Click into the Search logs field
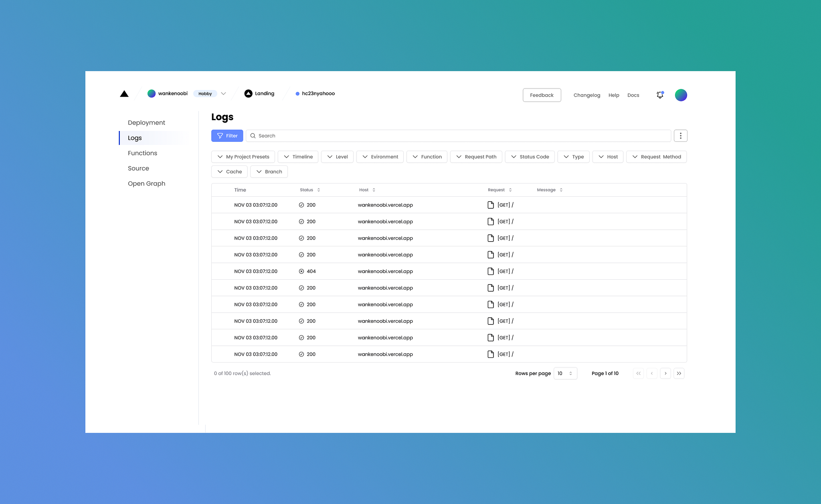821x504 pixels. point(459,136)
